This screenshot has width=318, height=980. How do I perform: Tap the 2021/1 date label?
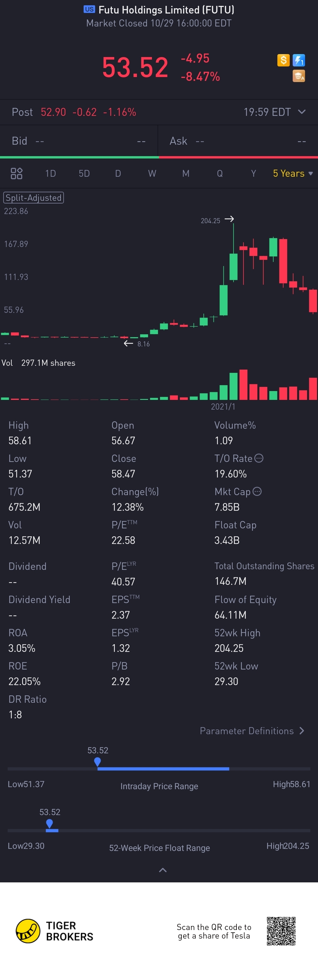tap(223, 407)
